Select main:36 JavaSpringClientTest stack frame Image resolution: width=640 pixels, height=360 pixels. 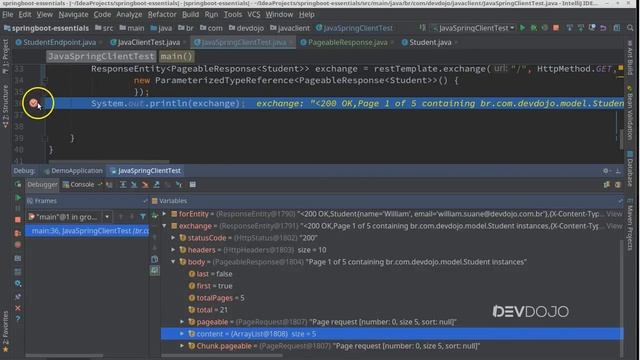87,231
